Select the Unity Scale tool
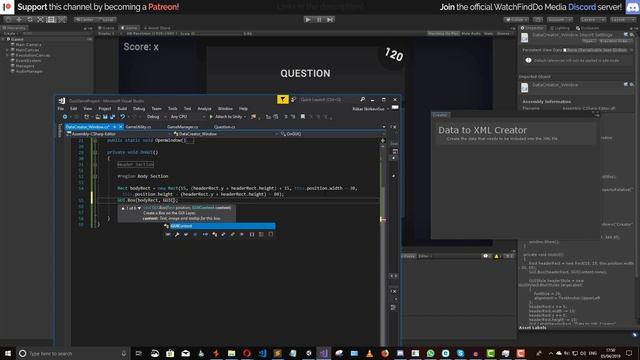Viewport: 640px width, 360px height. pyautogui.click(x=40, y=19)
